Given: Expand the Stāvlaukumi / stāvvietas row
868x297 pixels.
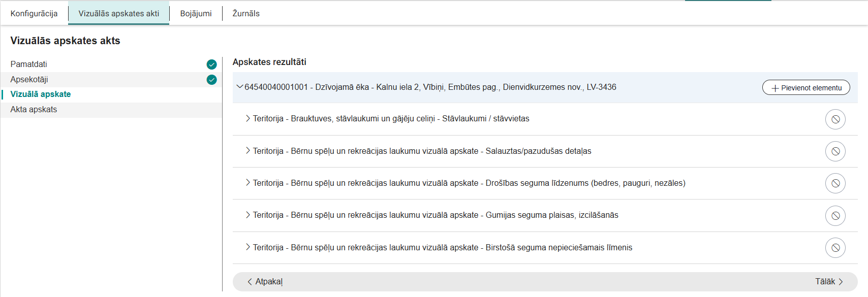Looking at the screenshot, I should (248, 118).
